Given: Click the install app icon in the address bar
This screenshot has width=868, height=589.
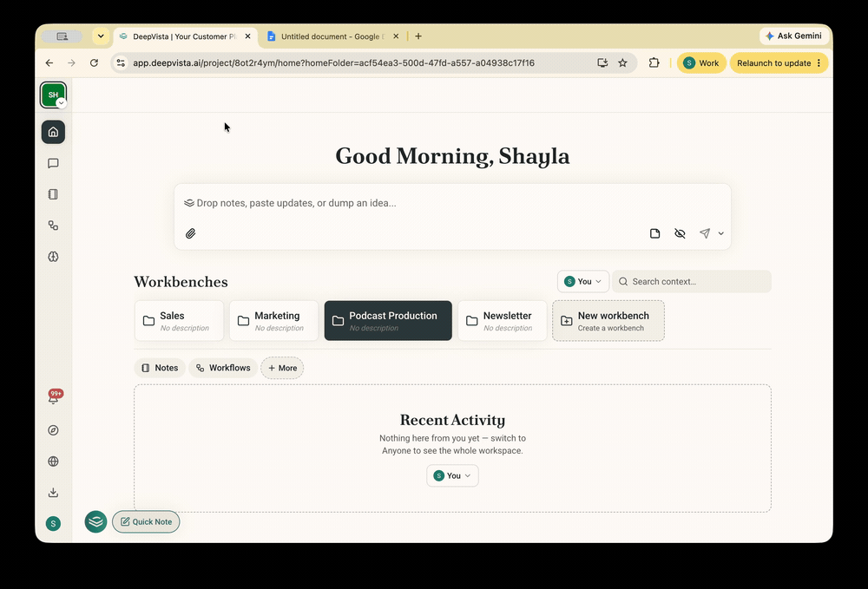Looking at the screenshot, I should click(x=602, y=63).
